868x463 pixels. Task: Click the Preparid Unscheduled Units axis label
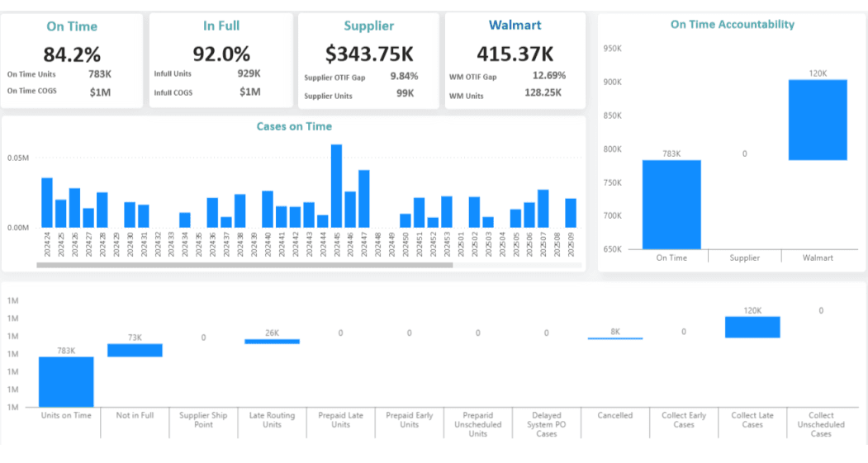[477, 424]
